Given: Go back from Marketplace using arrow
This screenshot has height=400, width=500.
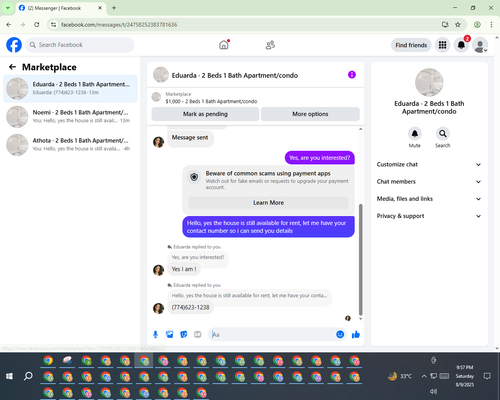Looking at the screenshot, I should point(13,67).
